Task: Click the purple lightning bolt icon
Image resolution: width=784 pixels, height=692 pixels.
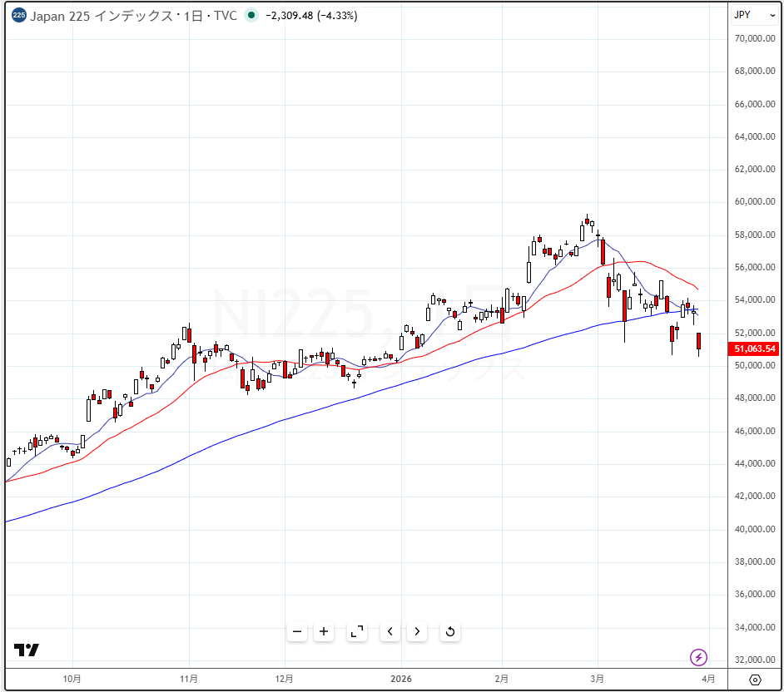Action: 698,658
